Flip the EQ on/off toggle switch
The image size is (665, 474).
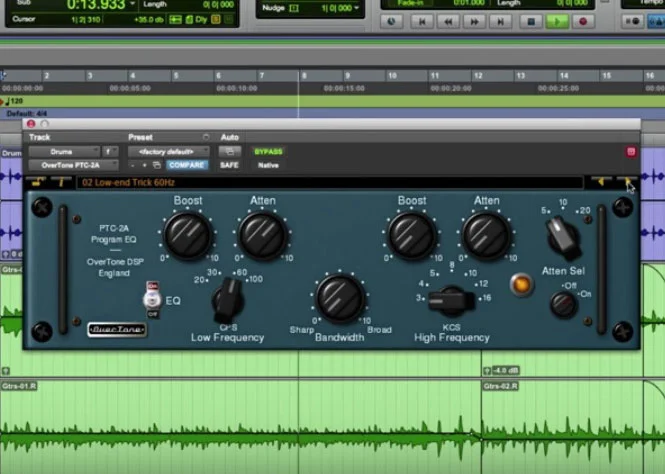point(153,299)
